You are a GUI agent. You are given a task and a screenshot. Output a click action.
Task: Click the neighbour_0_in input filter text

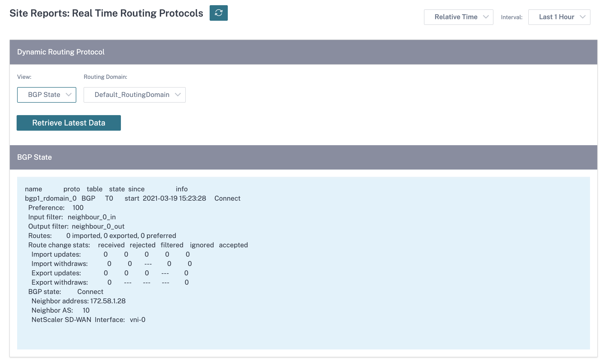coord(92,217)
